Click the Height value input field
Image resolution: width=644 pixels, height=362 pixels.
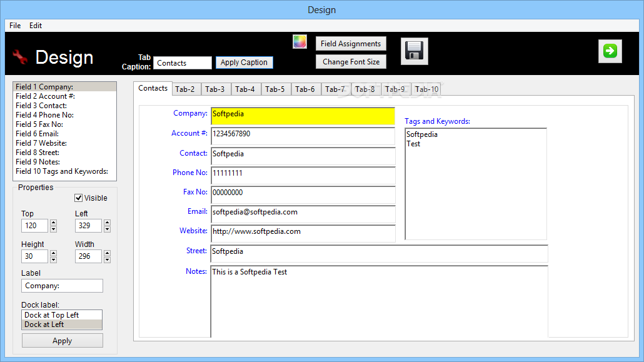(34, 256)
